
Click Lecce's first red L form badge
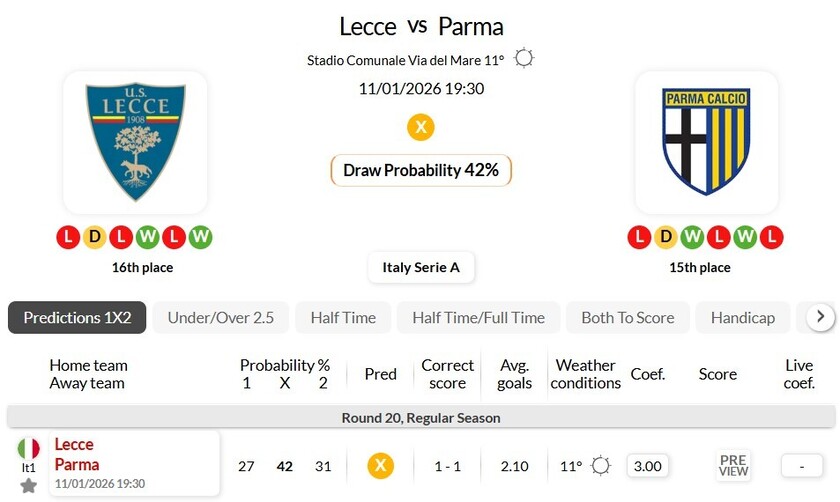pyautogui.click(x=68, y=237)
